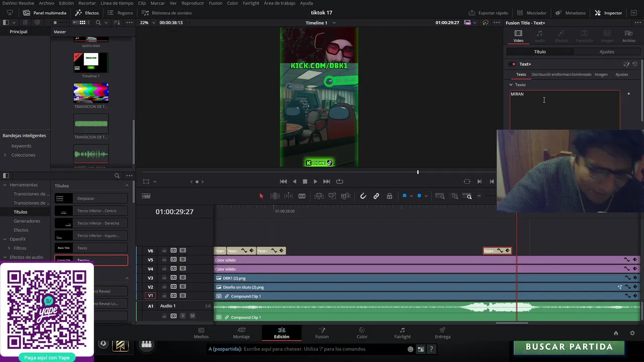Play the timeline forward
Viewport: 644px width, 362px height.
[315, 182]
